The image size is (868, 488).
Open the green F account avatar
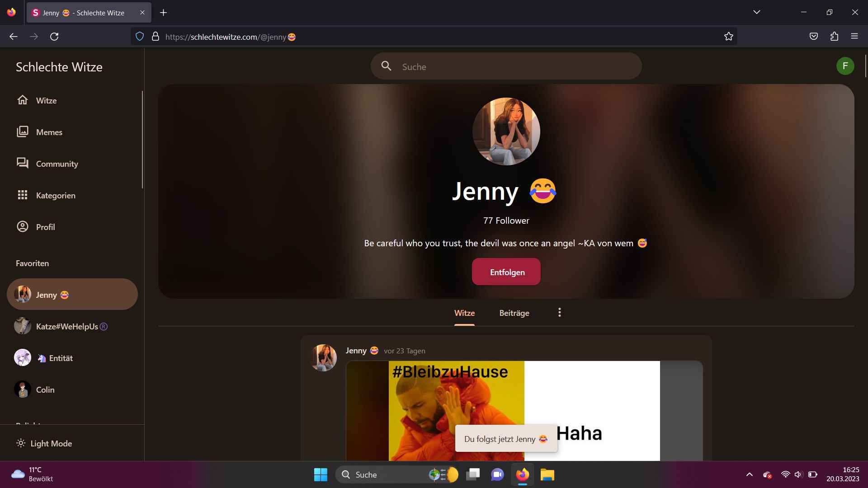(x=844, y=66)
